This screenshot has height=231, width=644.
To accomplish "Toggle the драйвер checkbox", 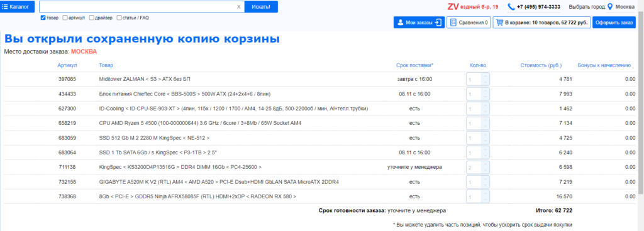I will (91, 18).
